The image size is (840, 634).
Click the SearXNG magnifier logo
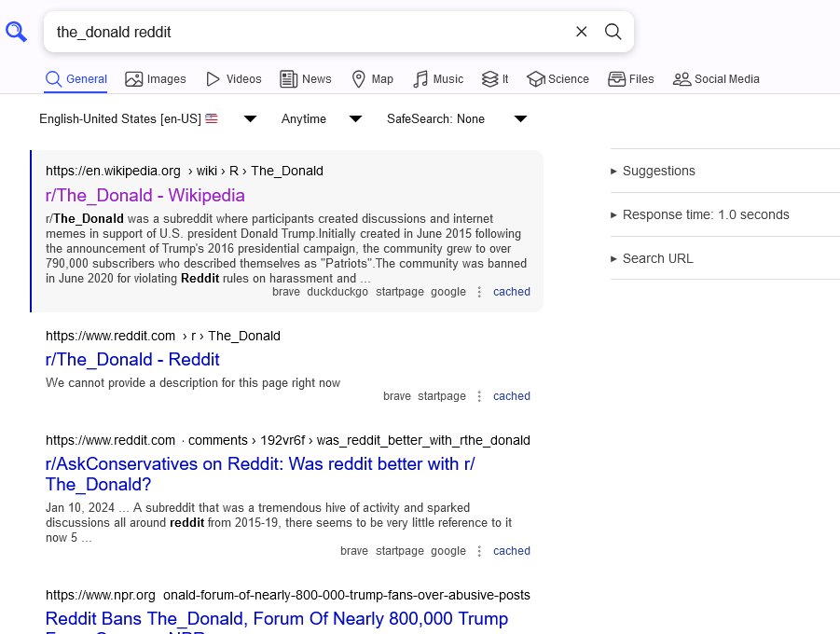tap(16, 32)
